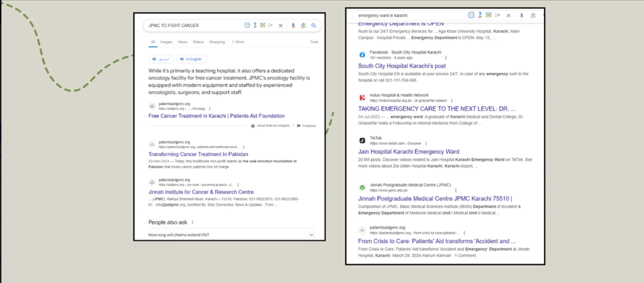
Task: Play the snippet audio in Urdu
Action: (x=161, y=59)
